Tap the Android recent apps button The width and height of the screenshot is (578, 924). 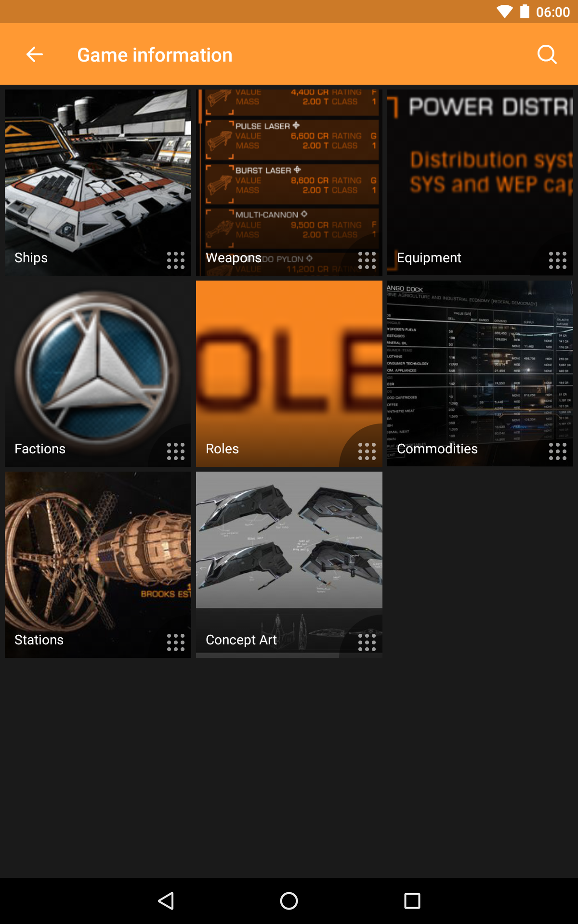[412, 900]
